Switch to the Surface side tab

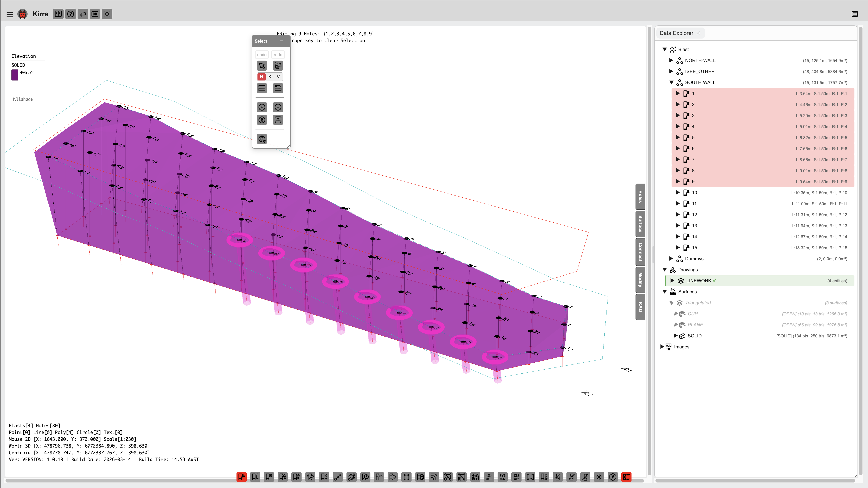pyautogui.click(x=640, y=224)
